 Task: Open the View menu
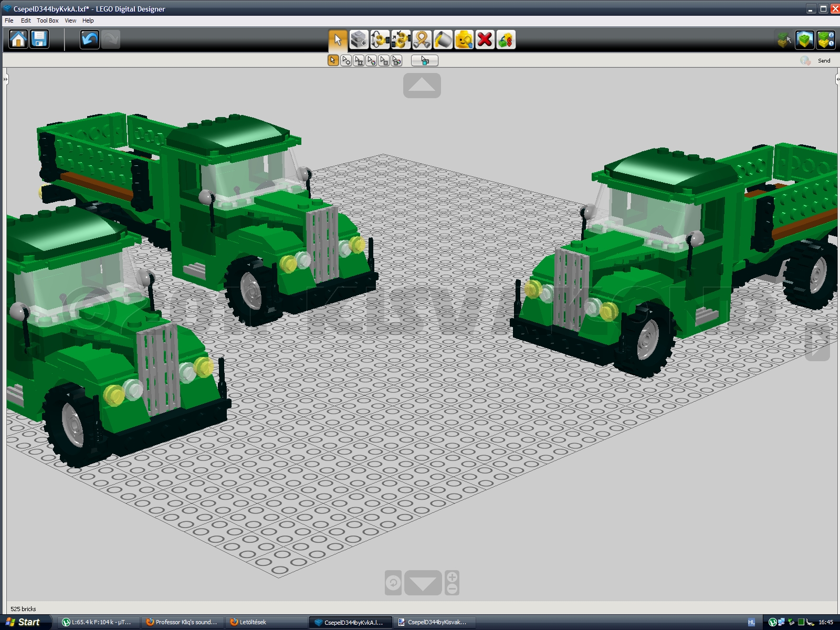pyautogui.click(x=70, y=20)
